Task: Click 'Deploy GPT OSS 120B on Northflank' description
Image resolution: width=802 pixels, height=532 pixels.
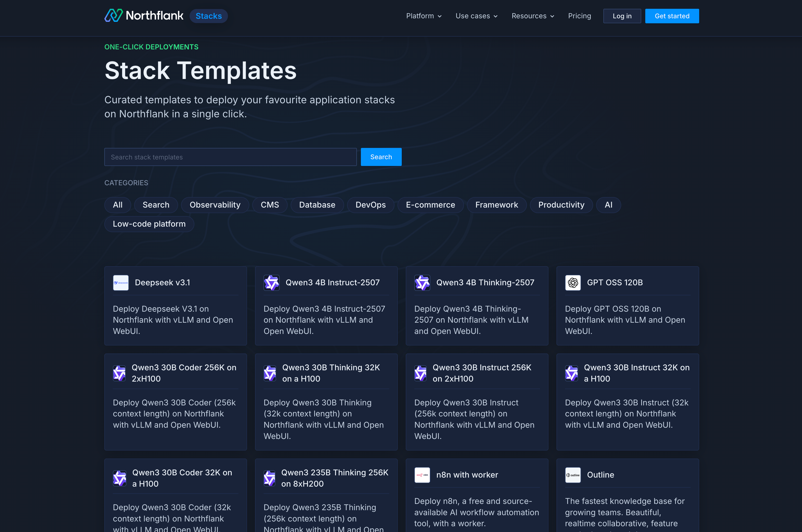Action: 625,320
